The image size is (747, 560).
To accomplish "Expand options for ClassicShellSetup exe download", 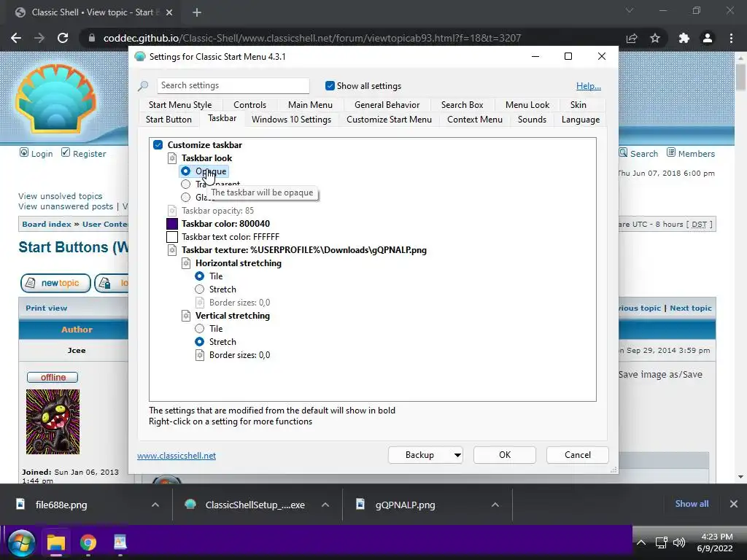I will [325, 505].
